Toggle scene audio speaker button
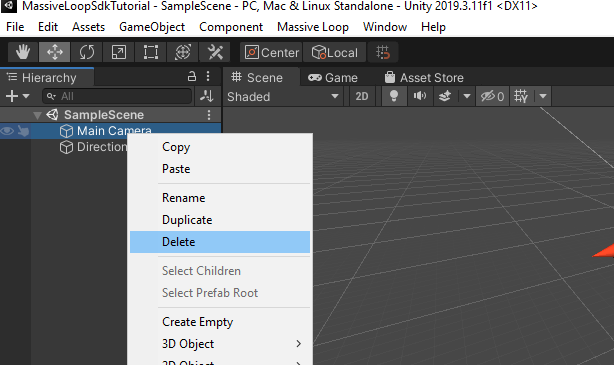This screenshot has width=614, height=365. tap(420, 96)
